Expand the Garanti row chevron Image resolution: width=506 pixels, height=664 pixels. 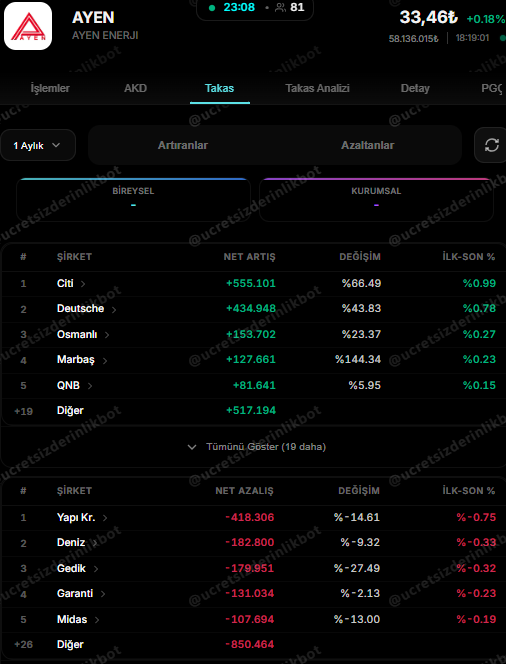(x=103, y=594)
